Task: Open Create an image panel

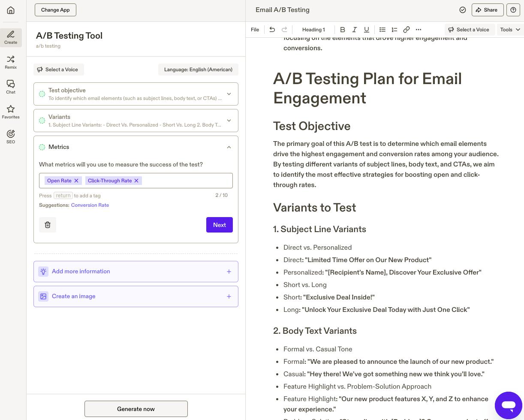Action: 136,296
